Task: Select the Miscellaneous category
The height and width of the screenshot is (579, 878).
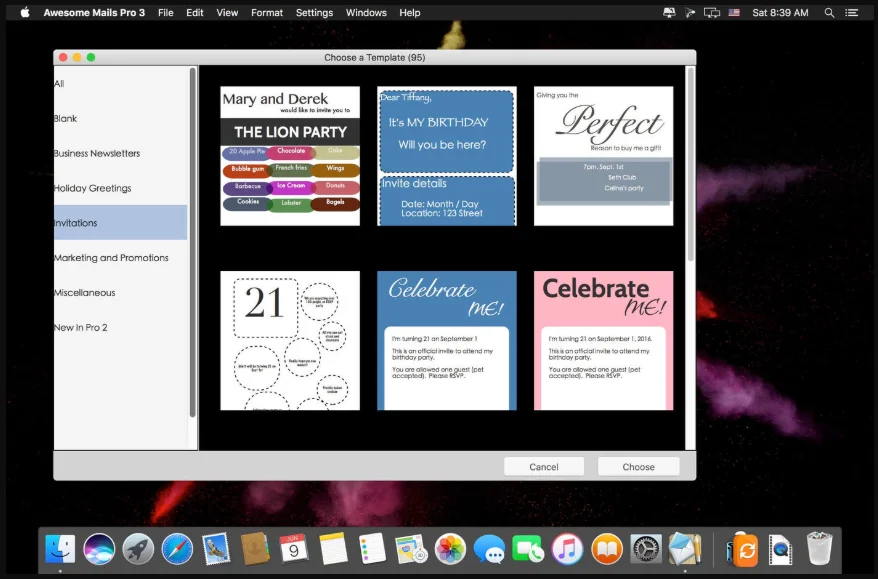Action: [x=121, y=292]
